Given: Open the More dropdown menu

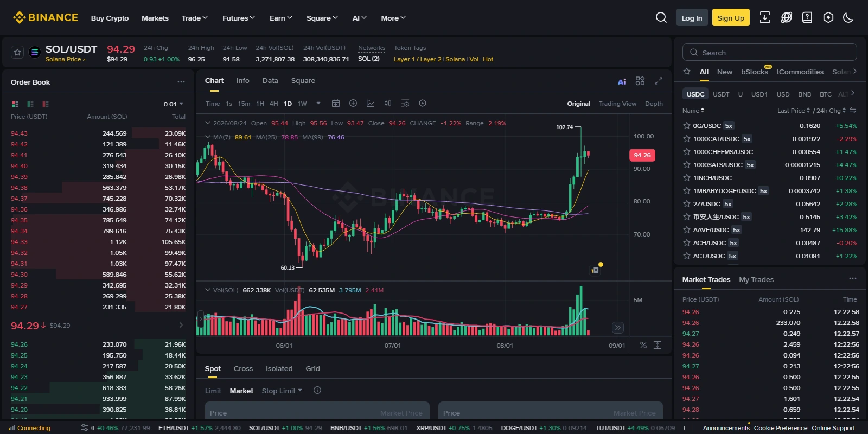Looking at the screenshot, I should point(393,18).
